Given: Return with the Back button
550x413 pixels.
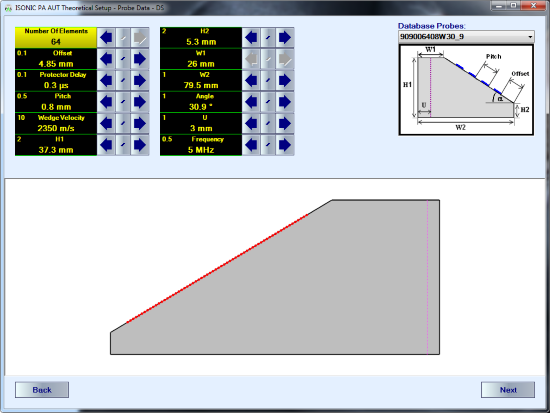Looking at the screenshot, I should click(42, 390).
